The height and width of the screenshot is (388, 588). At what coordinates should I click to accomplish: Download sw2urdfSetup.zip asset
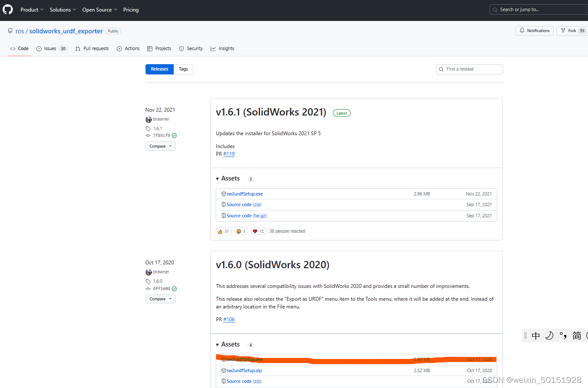244,370
